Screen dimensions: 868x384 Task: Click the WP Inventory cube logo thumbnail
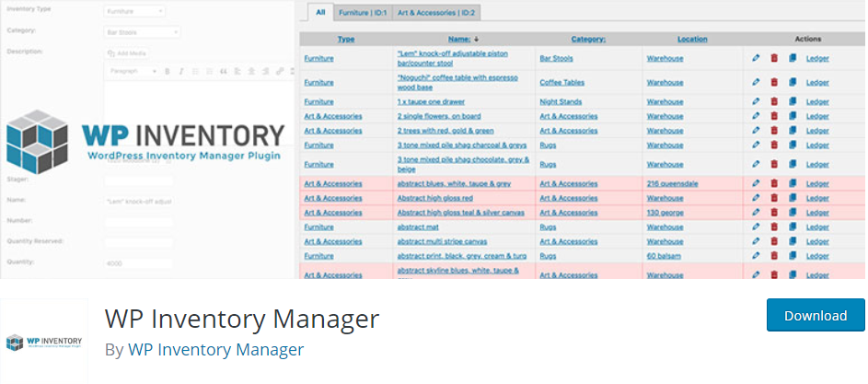click(x=44, y=342)
